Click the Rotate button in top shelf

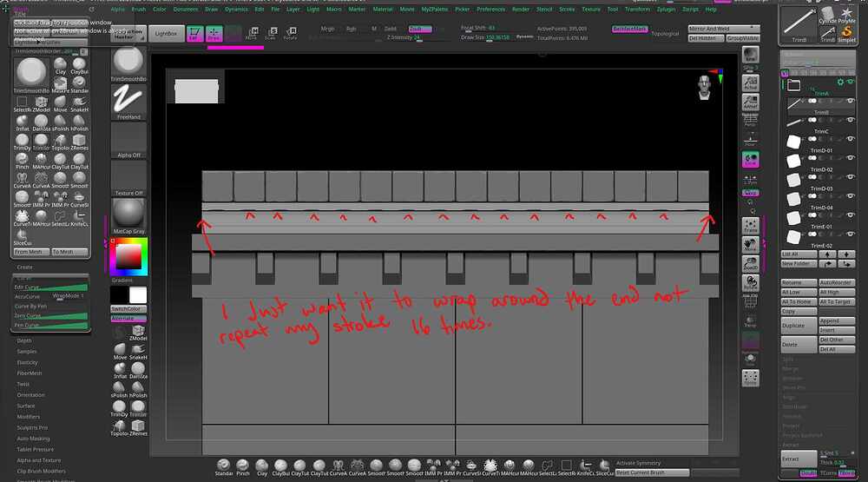coord(290,33)
